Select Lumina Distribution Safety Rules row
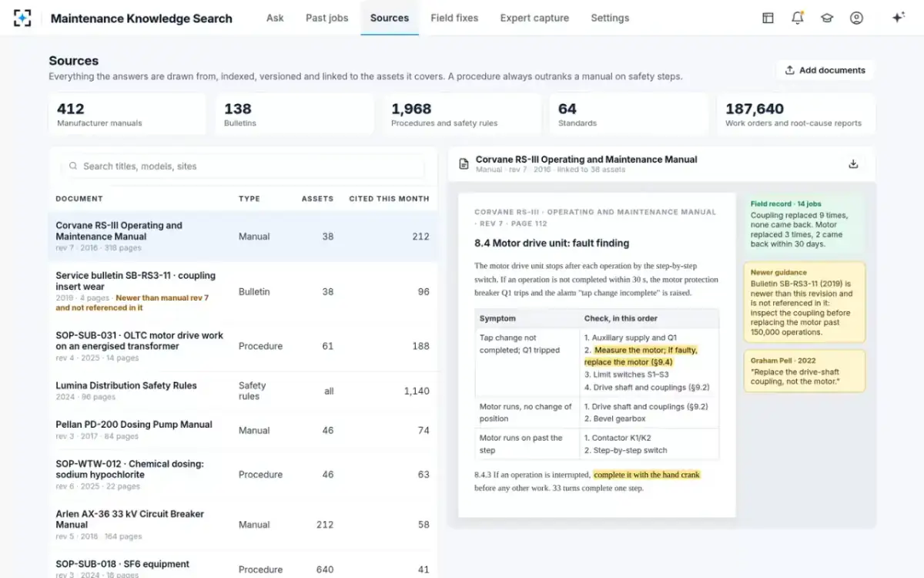This screenshot has width=924, height=578. click(243, 391)
